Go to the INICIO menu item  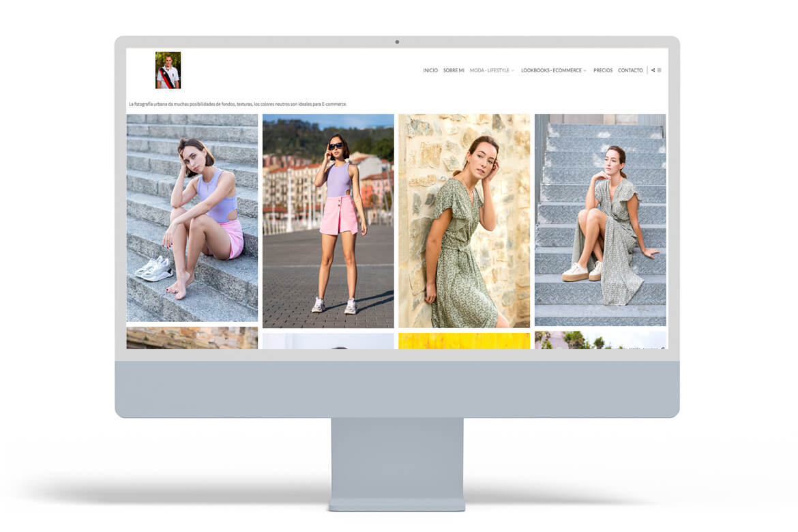point(430,70)
